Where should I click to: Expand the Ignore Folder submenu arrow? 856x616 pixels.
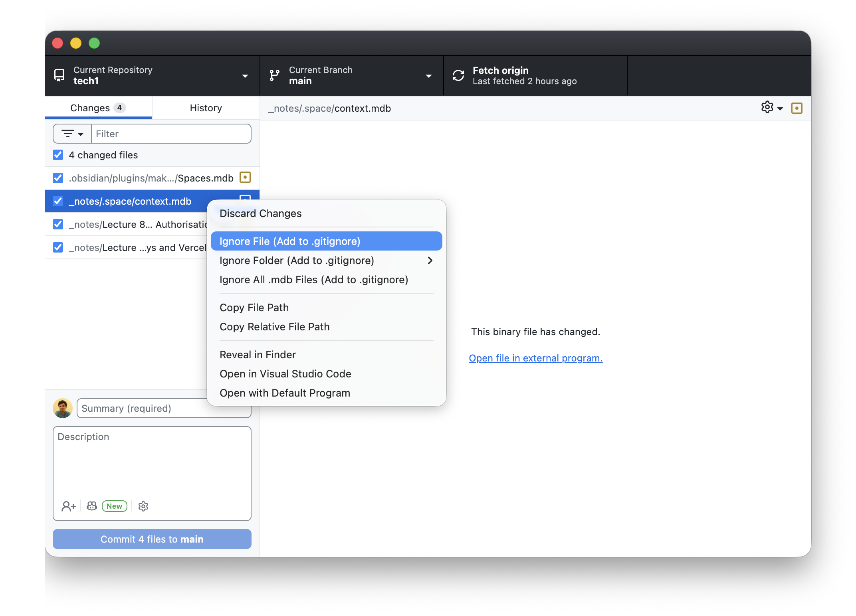(430, 261)
